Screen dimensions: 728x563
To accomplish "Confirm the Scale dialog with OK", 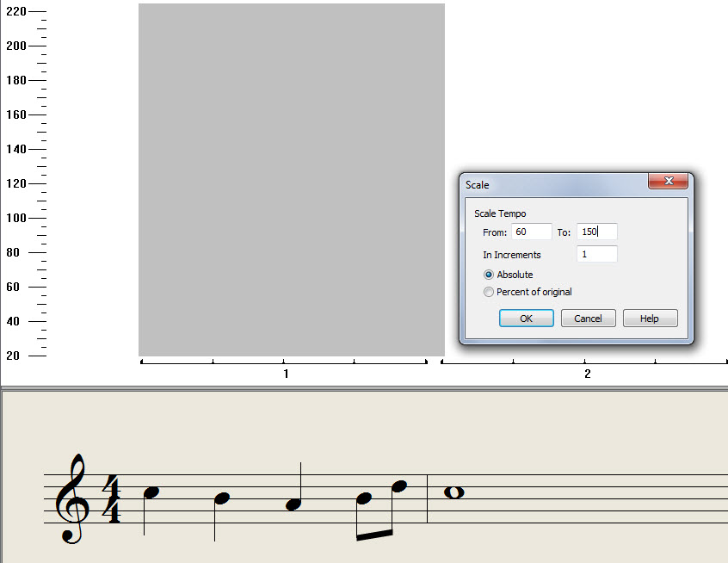I will click(526, 319).
